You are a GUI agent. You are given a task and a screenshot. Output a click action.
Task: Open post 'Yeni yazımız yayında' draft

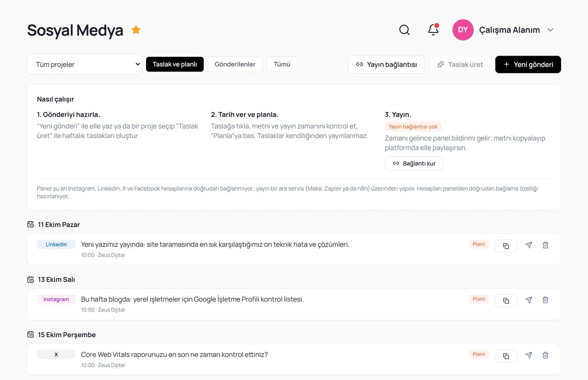pyautogui.click(x=215, y=244)
